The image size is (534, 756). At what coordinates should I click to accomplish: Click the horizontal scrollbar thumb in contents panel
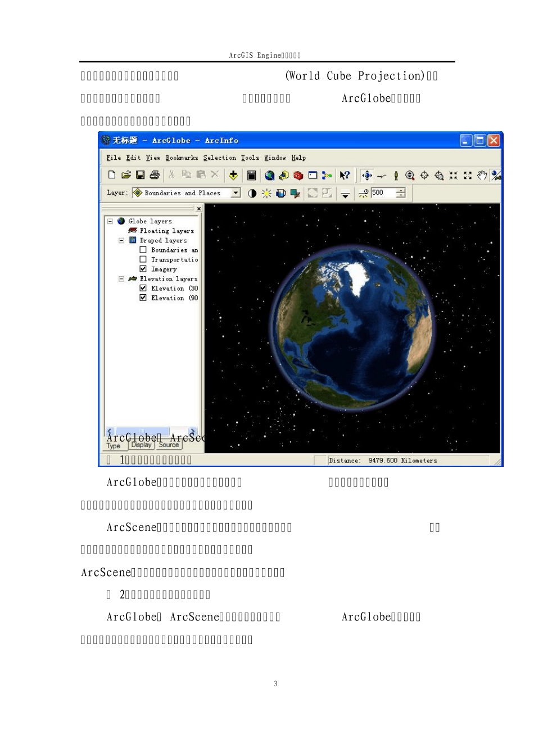click(x=142, y=431)
